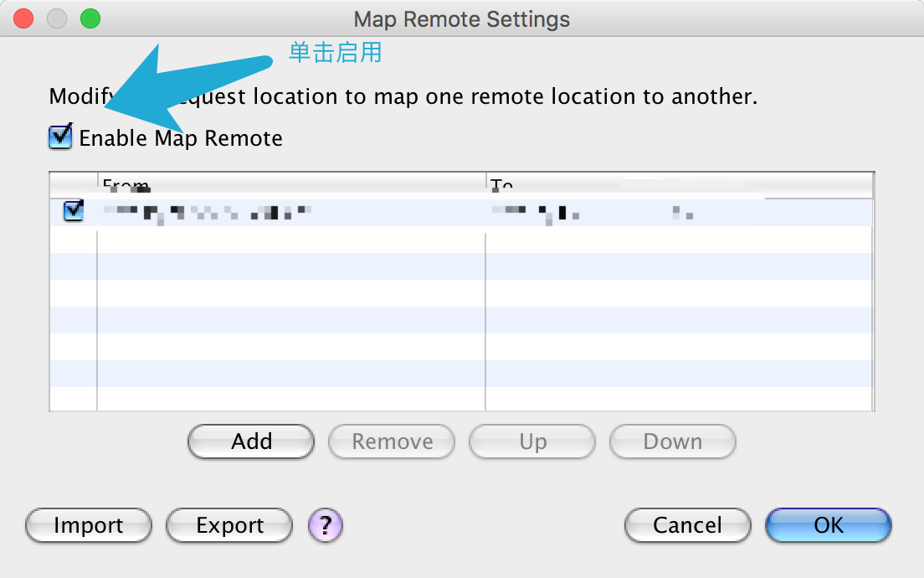Open the help question mark icon
This screenshot has width=924, height=578.
pos(326,525)
